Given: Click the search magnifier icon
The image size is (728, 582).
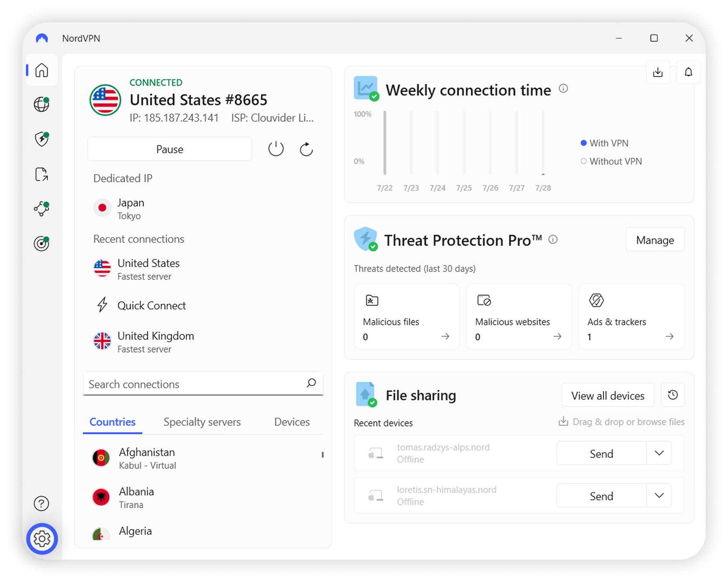Looking at the screenshot, I should [311, 383].
